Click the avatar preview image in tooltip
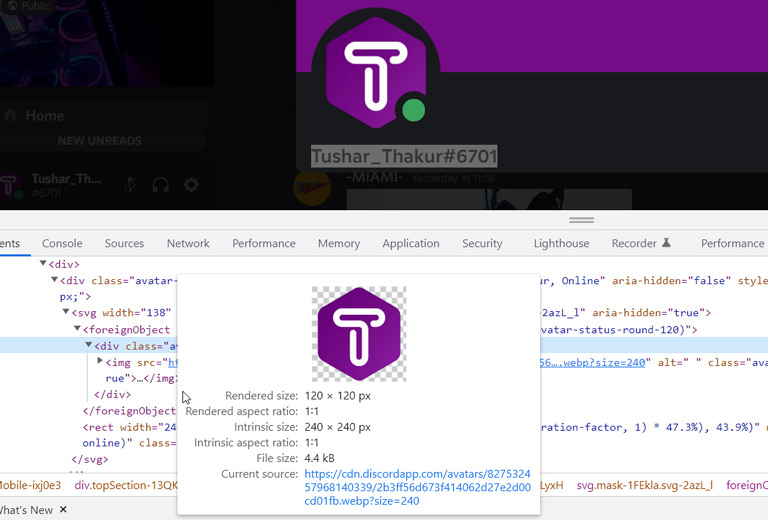This screenshot has height=520, width=768. point(359,334)
